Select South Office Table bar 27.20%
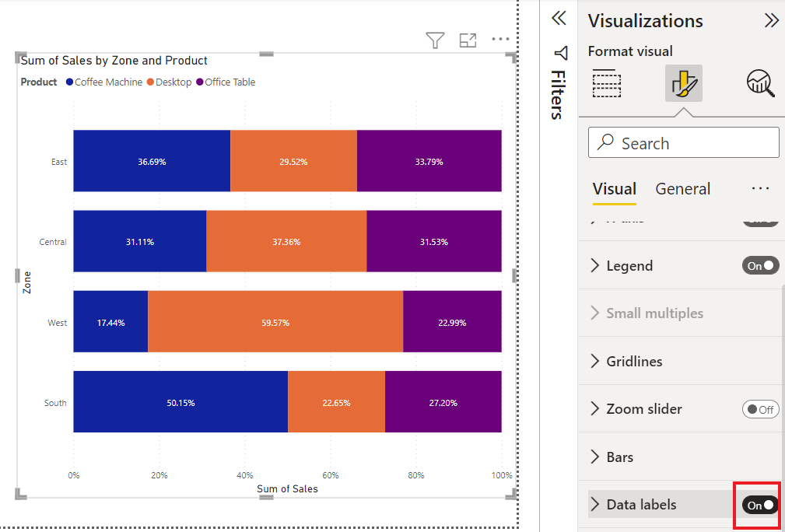Viewport: 785px width, 532px height. pos(443,402)
